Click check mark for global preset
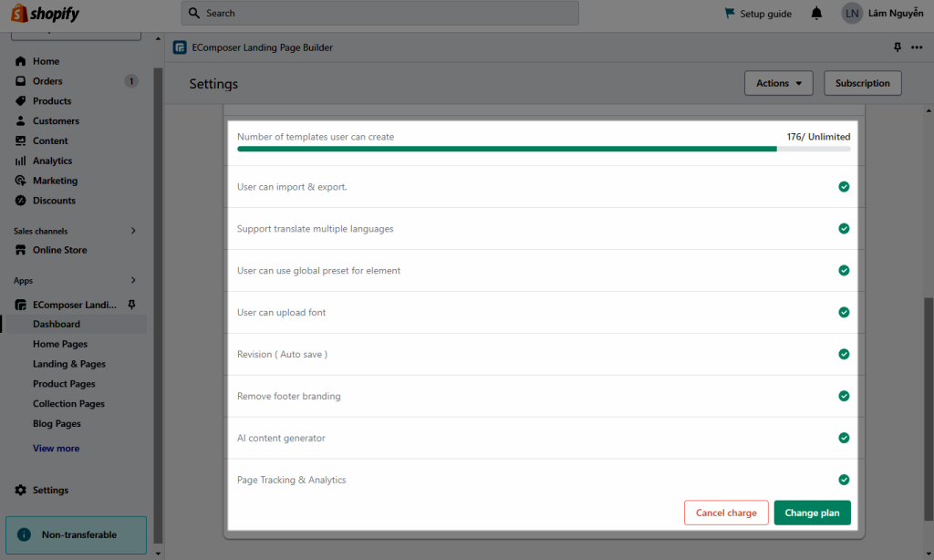 click(844, 271)
